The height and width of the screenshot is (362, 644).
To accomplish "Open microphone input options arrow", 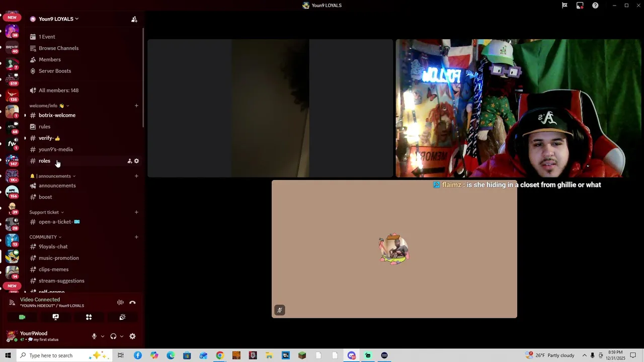I will click(x=103, y=336).
